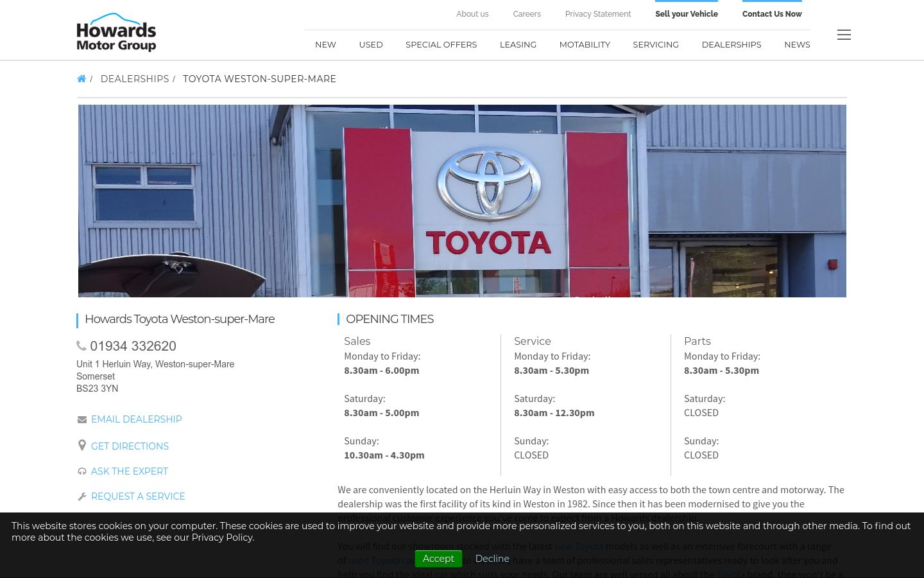
Task: Open DEALERSHIPS in main navigation bar
Action: 732,44
